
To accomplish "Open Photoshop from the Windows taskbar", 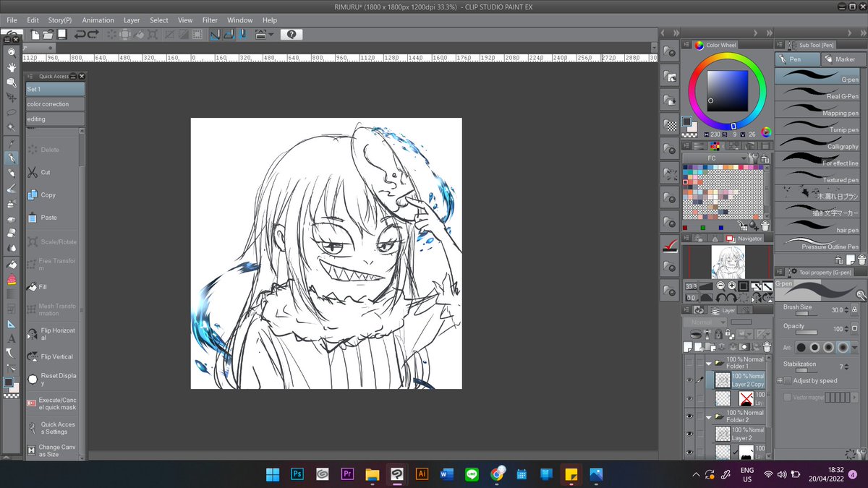I will [297, 474].
